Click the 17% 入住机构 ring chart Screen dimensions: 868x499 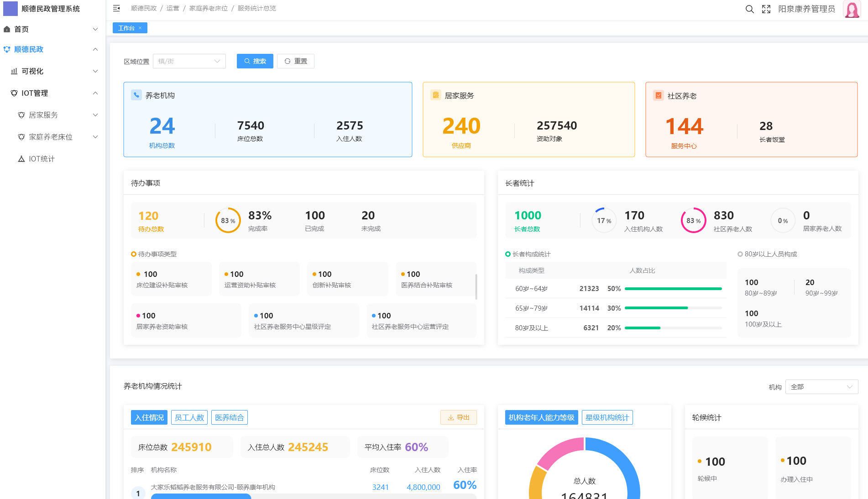tap(604, 220)
